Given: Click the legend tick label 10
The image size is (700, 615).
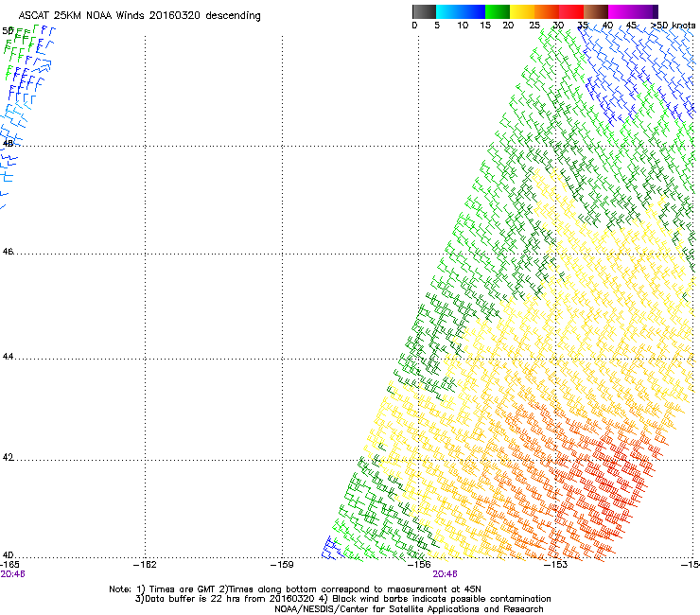Looking at the screenshot, I should coord(463,26).
